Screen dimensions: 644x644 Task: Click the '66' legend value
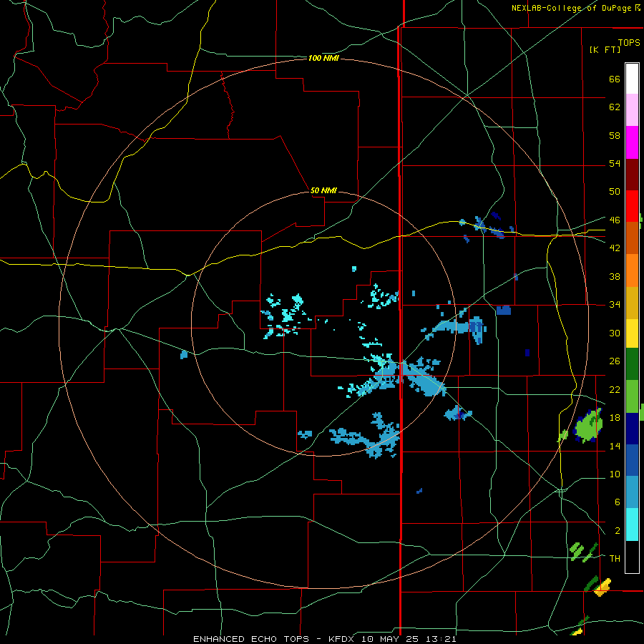click(x=615, y=79)
